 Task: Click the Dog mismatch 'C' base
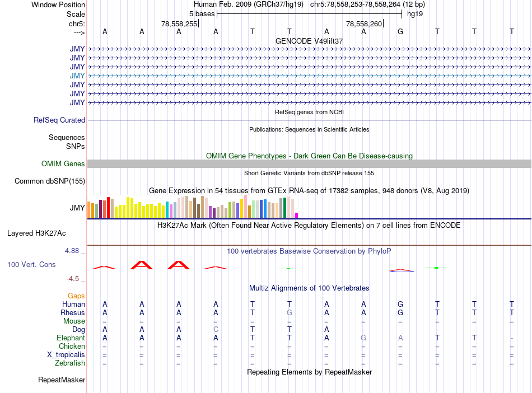tap(216, 330)
